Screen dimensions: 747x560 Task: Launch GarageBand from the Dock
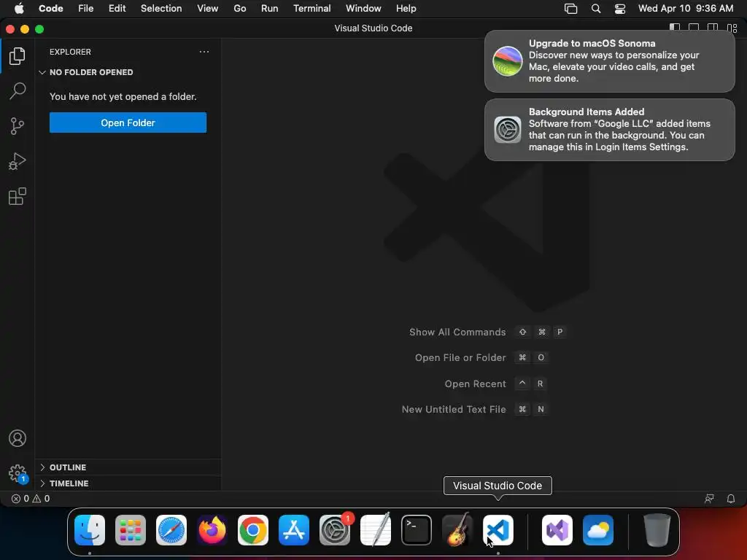click(457, 530)
